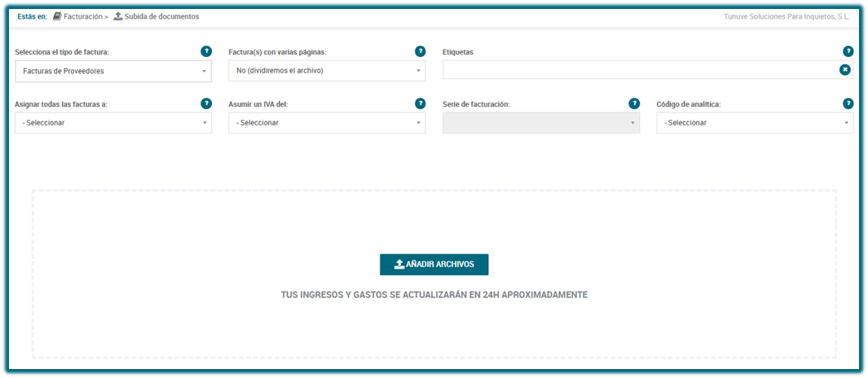Screen dimensions: 868x378
Task: Click the disabled 'Serie de facturación' dropdown
Action: click(x=541, y=123)
